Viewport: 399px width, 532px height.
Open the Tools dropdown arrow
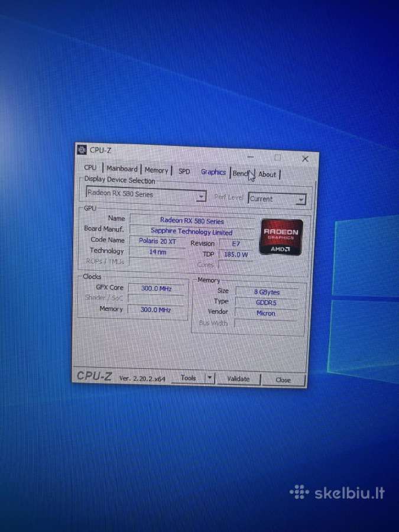click(x=210, y=378)
